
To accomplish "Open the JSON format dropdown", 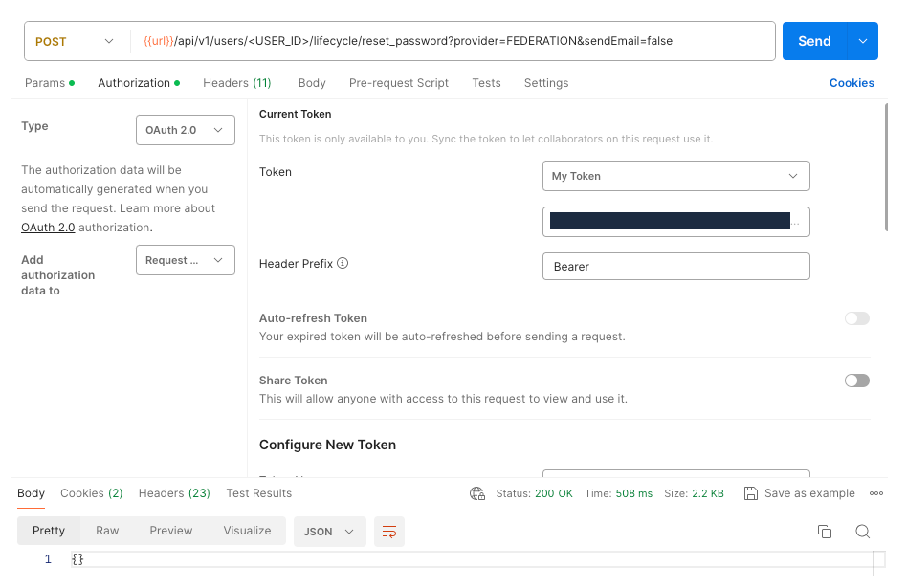I will 329,532.
